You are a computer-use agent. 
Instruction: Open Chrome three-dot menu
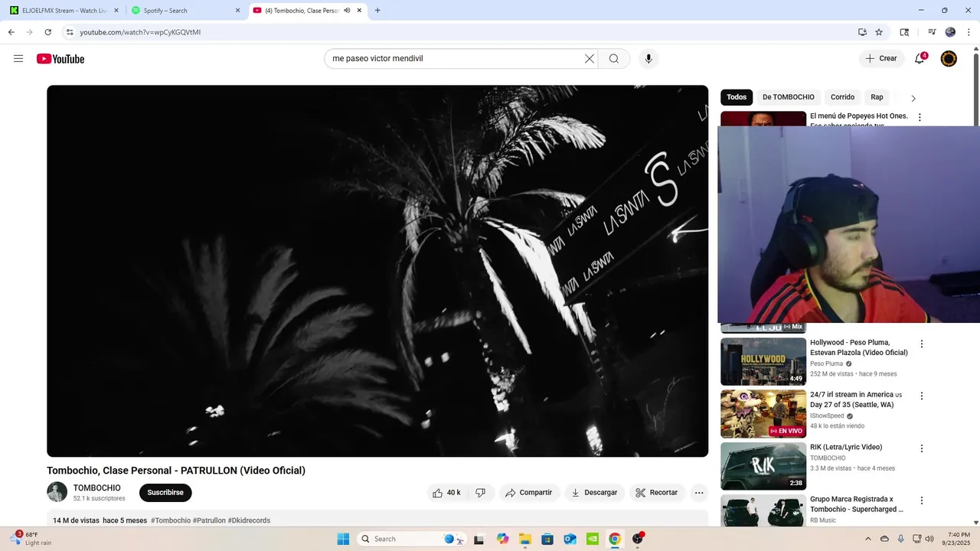(967, 32)
